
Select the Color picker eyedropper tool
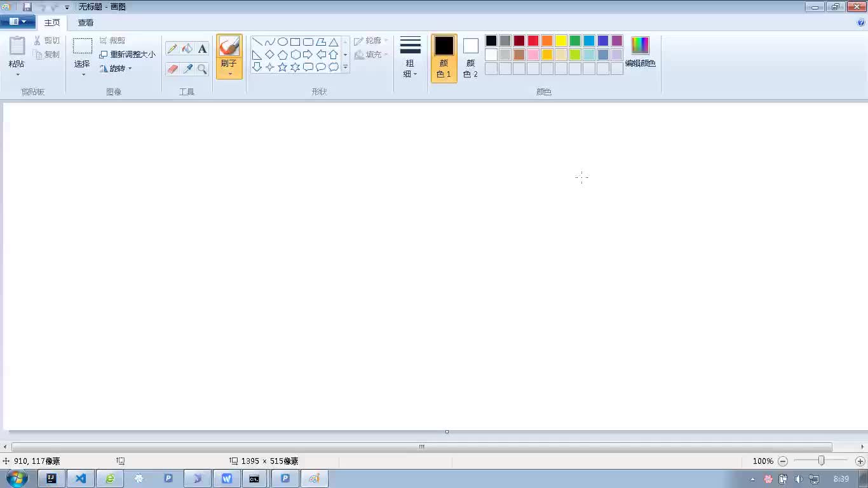point(187,69)
